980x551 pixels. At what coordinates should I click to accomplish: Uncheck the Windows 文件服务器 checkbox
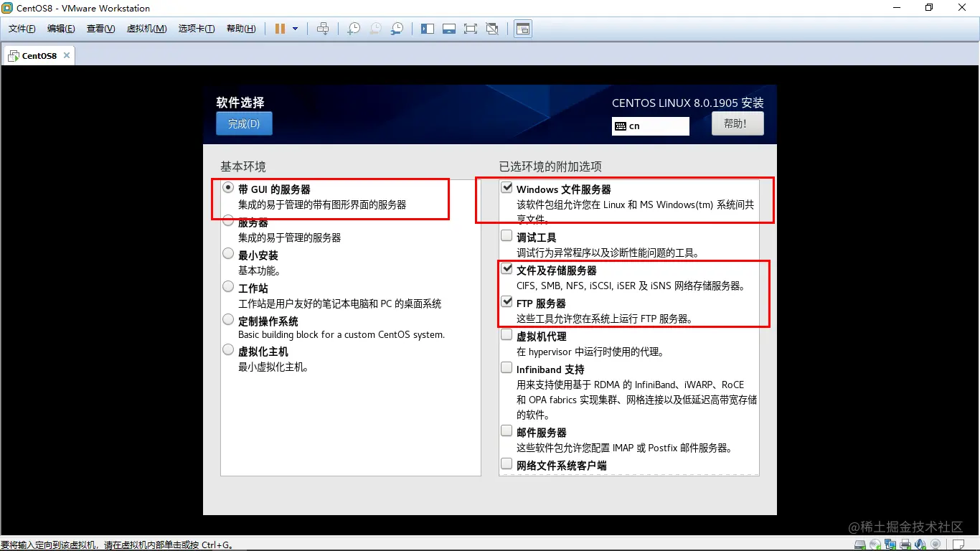tap(507, 188)
